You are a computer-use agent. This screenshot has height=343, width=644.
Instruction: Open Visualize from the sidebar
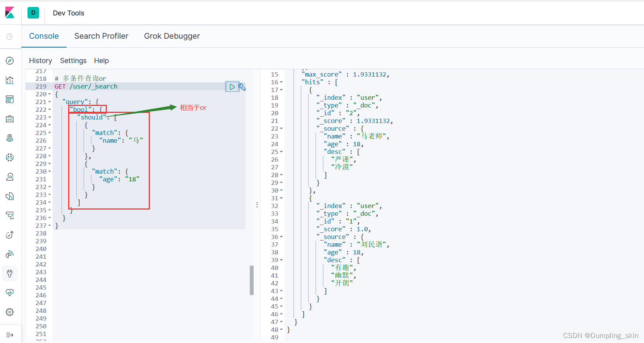(x=10, y=80)
